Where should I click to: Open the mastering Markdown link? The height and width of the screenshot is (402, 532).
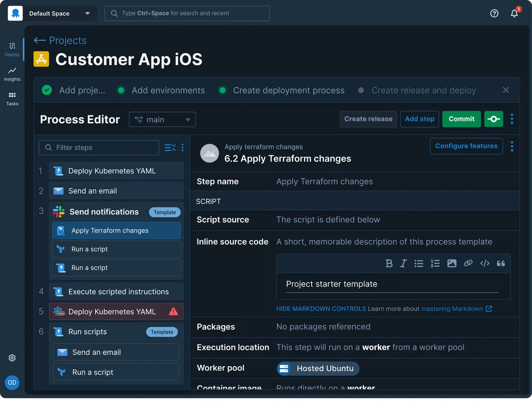coord(457,308)
